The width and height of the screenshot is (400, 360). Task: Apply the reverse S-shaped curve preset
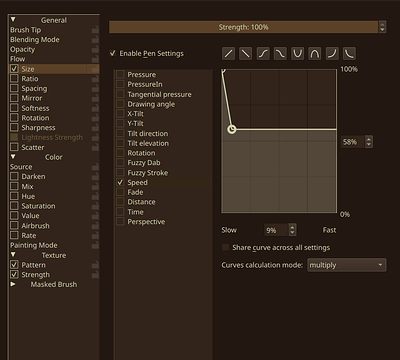pyautogui.click(x=280, y=53)
